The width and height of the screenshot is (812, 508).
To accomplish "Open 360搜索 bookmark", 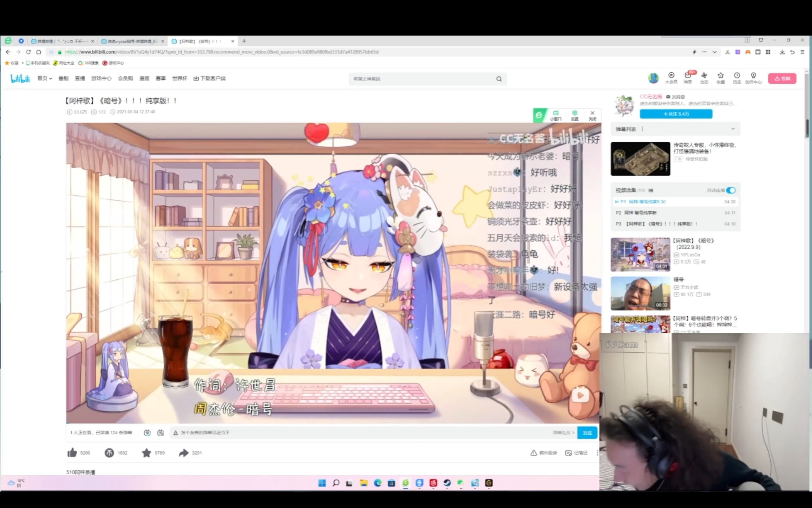I will [88, 63].
